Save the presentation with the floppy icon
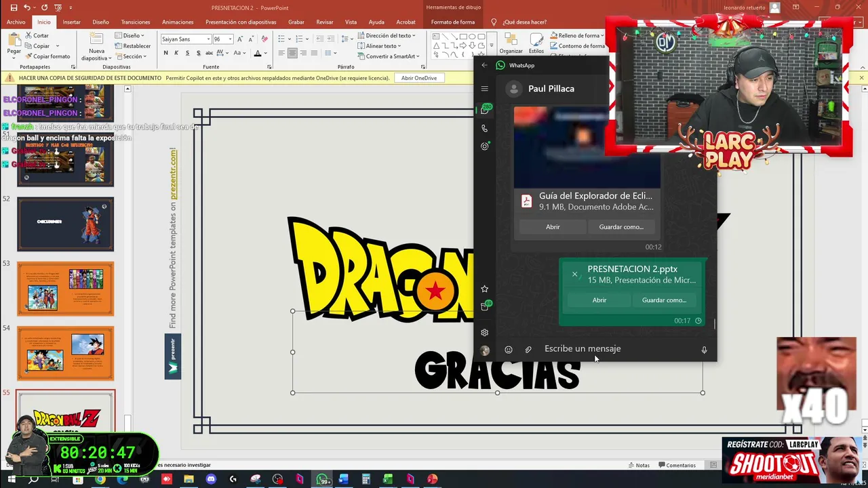This screenshot has height=488, width=868. click(x=12, y=7)
